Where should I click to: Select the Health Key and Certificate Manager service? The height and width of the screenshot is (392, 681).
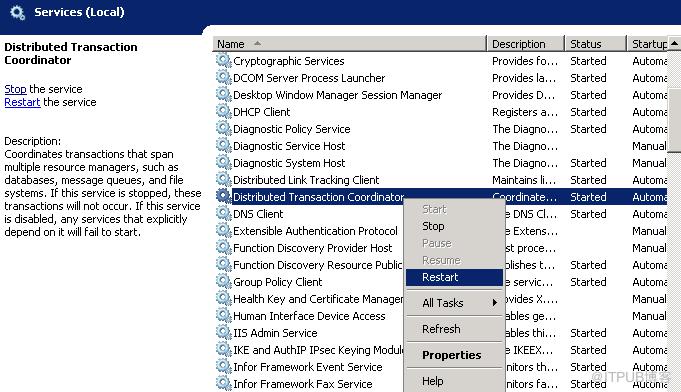click(x=318, y=299)
